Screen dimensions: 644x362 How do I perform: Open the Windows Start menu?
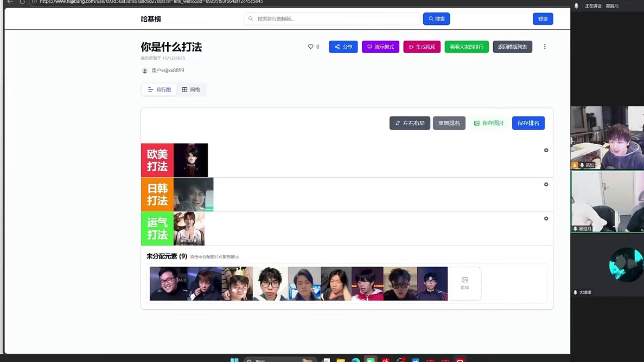[x=234, y=360]
